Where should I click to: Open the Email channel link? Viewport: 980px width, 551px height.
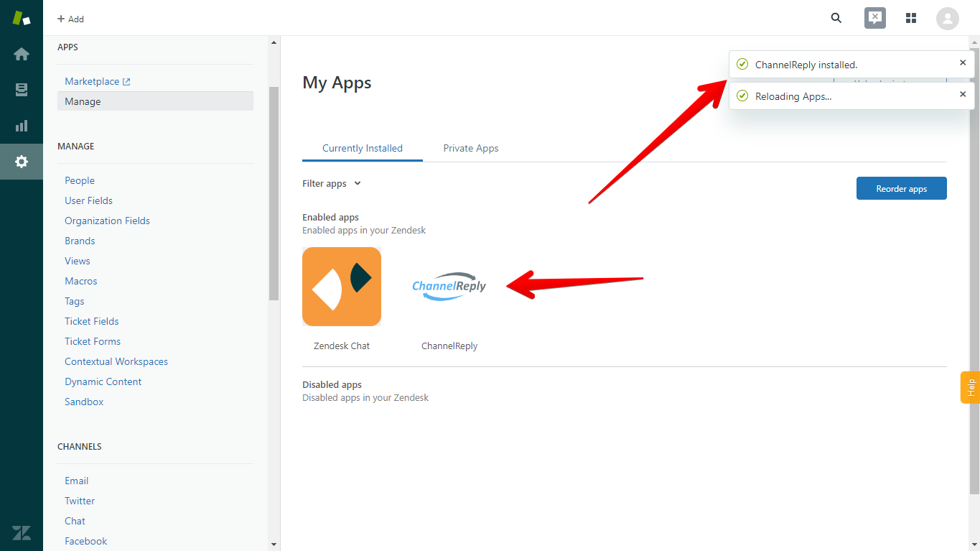pos(77,481)
